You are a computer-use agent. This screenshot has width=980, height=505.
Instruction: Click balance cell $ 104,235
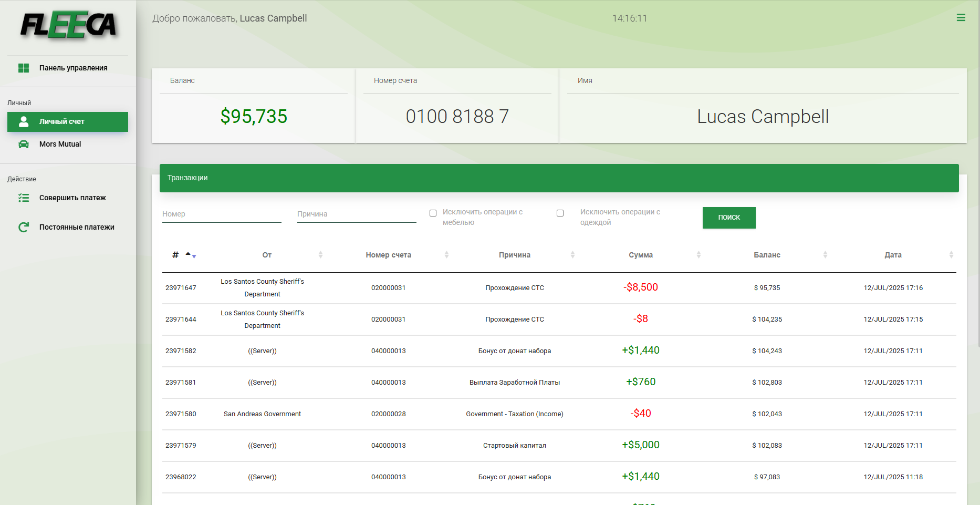point(767,320)
